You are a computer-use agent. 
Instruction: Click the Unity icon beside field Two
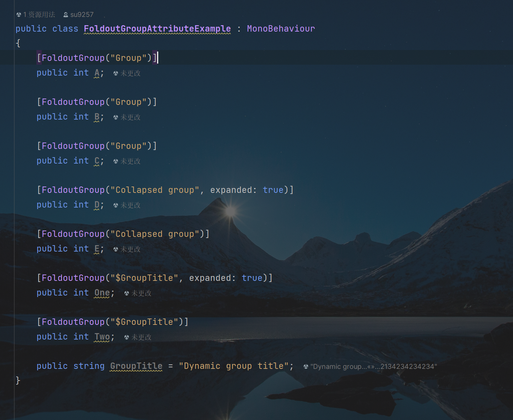127,337
